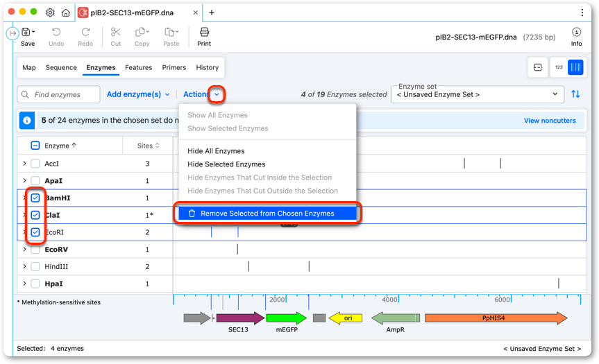599x364 pixels.
Task: Click the SnapGene file icon on tab
Action: click(x=83, y=12)
